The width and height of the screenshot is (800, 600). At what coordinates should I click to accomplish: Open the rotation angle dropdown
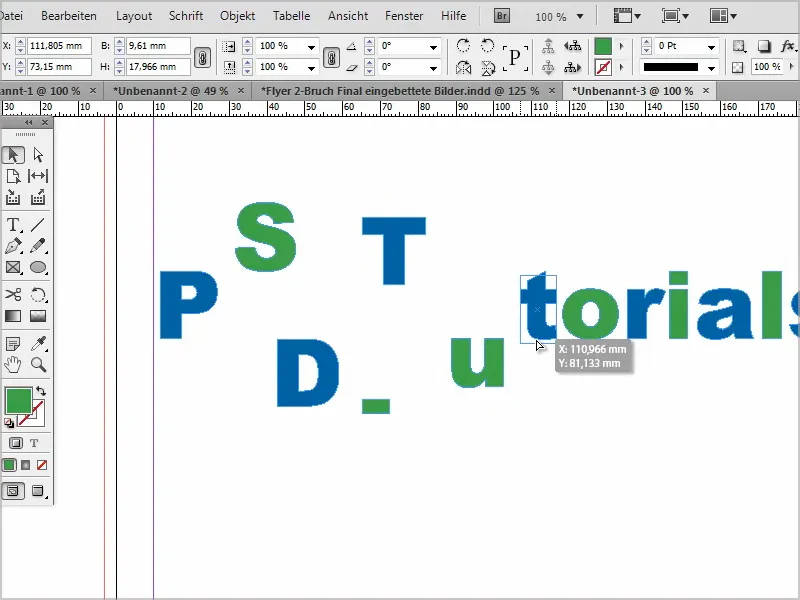coord(433,47)
